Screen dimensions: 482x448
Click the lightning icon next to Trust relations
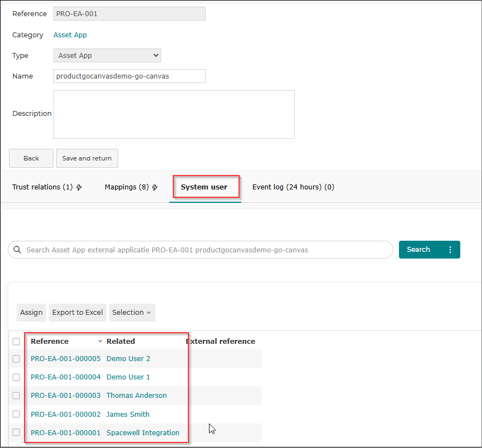coord(79,187)
